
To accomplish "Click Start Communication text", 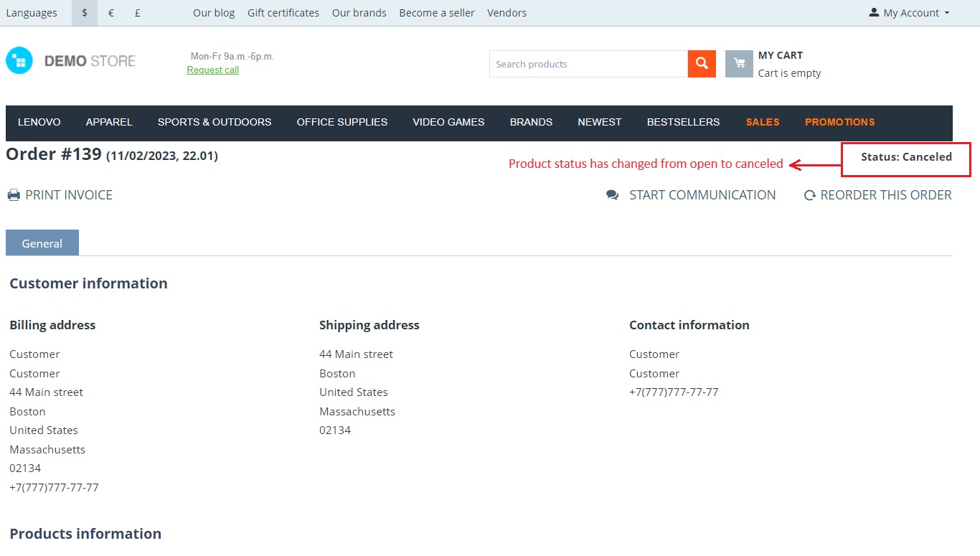I will (702, 195).
